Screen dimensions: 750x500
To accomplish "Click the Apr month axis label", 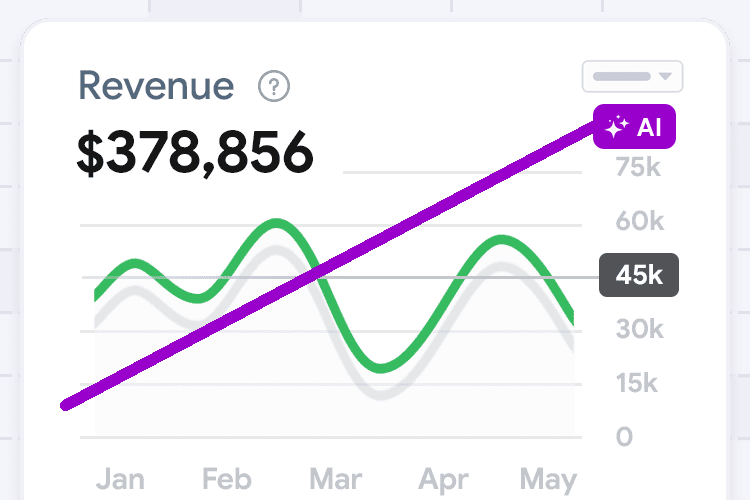I will pos(443,479).
